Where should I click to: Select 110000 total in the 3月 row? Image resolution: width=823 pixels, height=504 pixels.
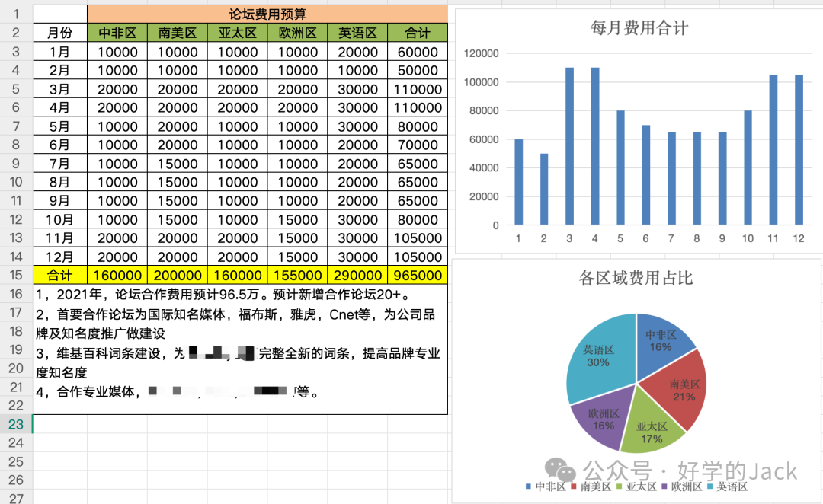(x=418, y=89)
